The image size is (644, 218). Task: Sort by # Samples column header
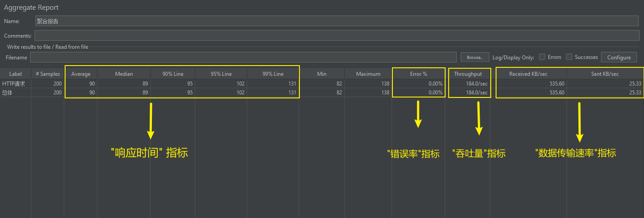47,74
